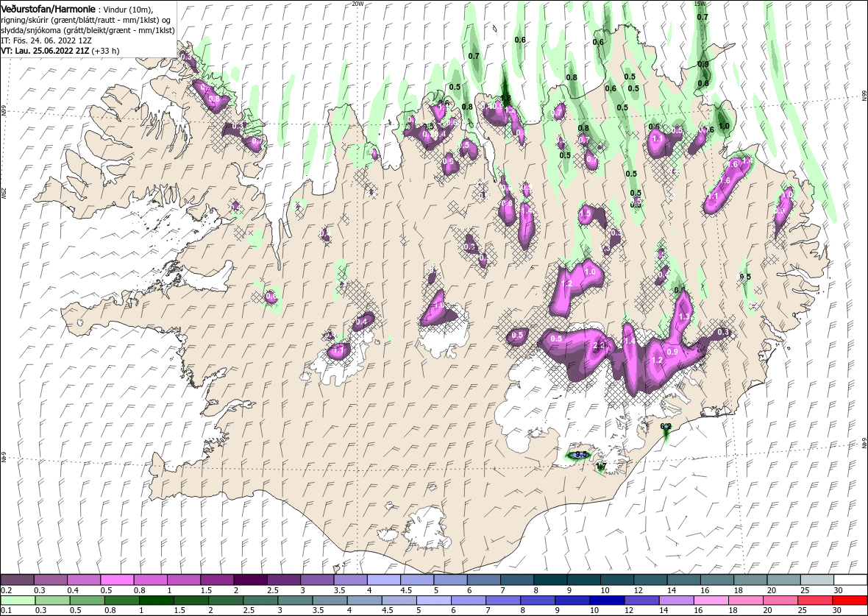The height and width of the screenshot is (616, 868).
Task: Click the darkest green 1 swatch in the rain legend
Action: [x=157, y=601]
